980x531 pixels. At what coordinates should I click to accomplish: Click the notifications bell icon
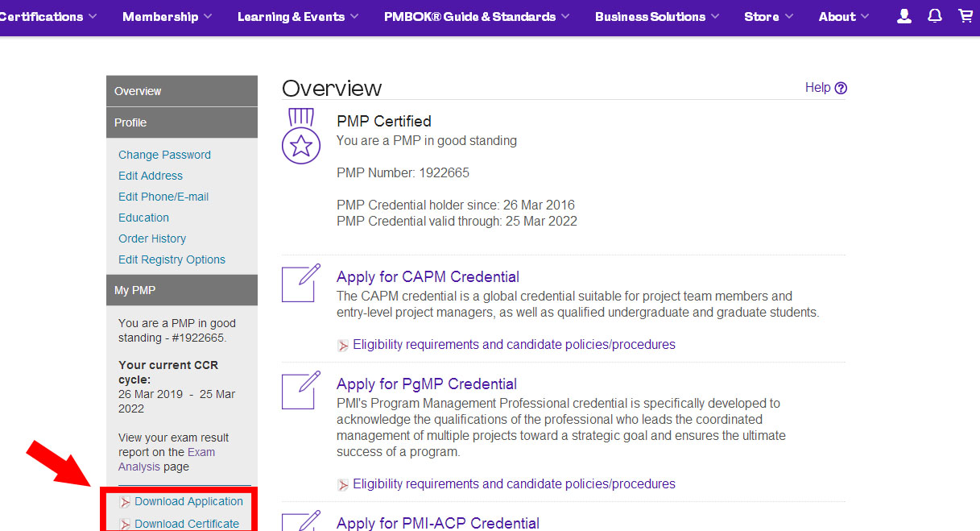[x=935, y=16]
